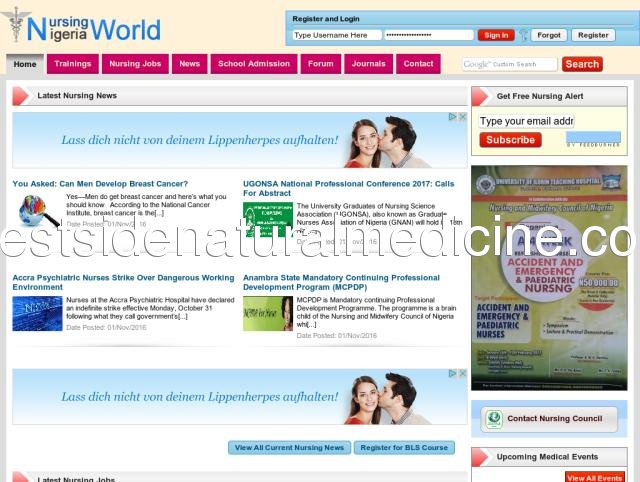Open Anambra State Mandatory Continuing Development link
Screen dimensions: 640x482
341,282
